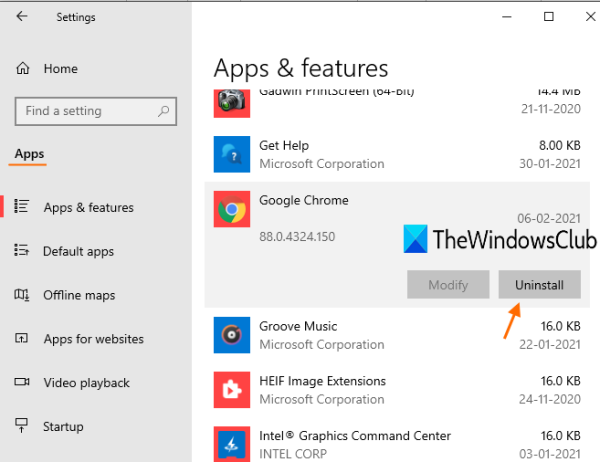The image size is (600, 462).
Task: Navigate to Startup settings
Action: coord(62,427)
